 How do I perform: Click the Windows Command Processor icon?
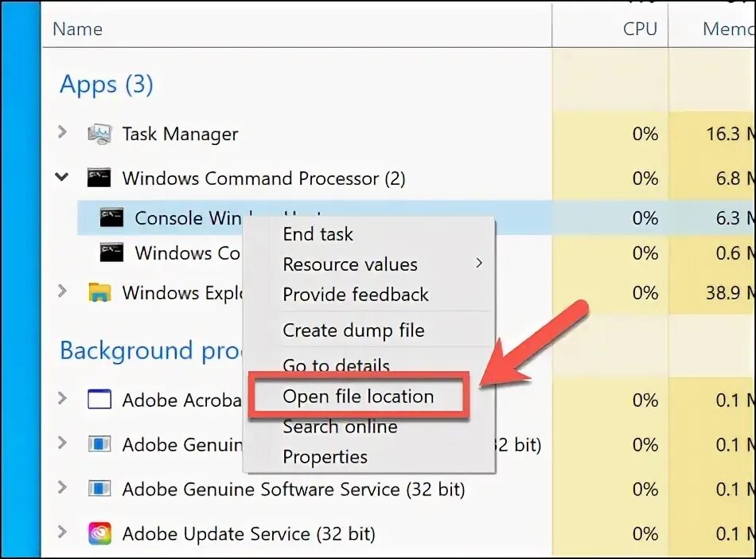tap(99, 178)
